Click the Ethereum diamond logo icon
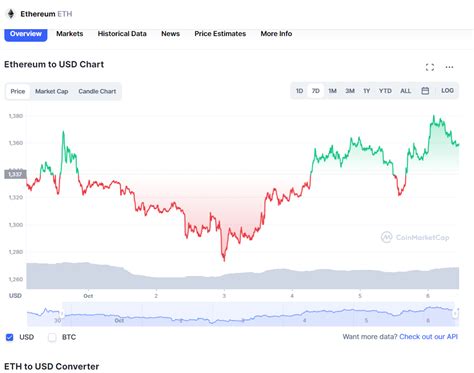This screenshot has width=474, height=373. click(x=11, y=14)
